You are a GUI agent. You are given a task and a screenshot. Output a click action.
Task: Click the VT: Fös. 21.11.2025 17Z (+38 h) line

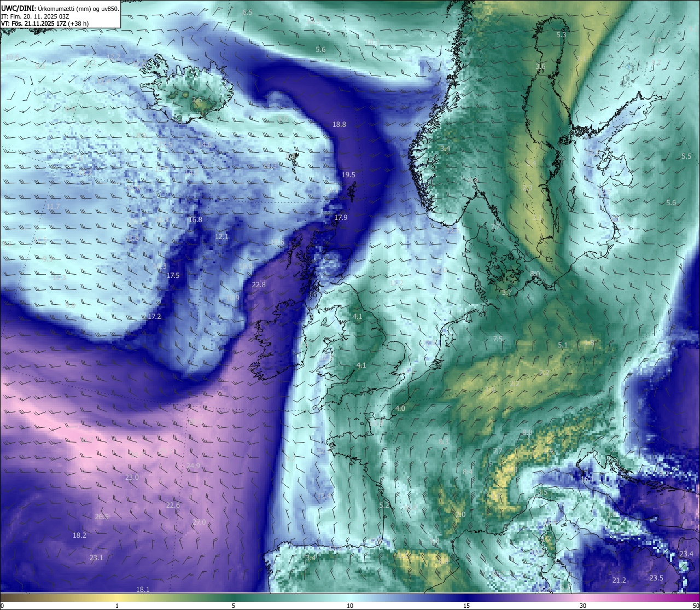pos(45,24)
